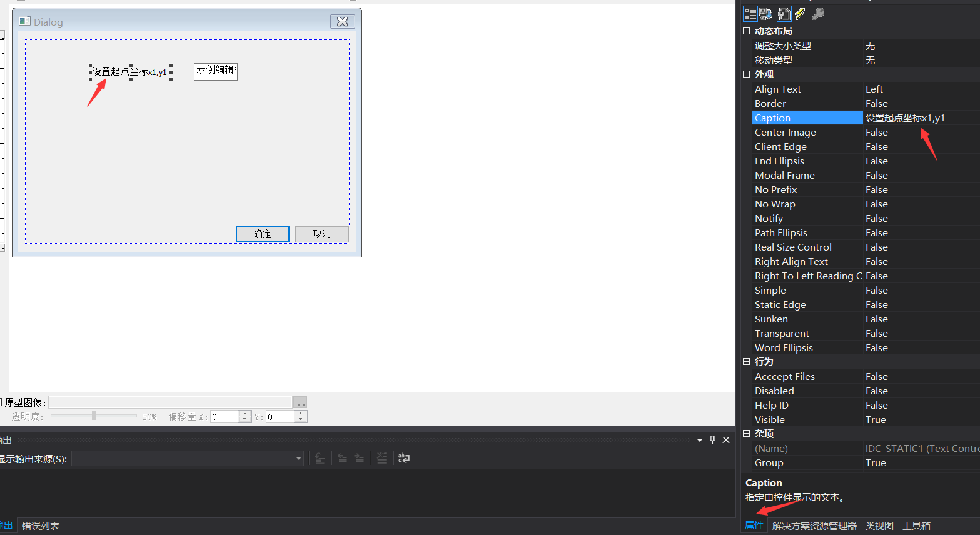Collapse the 动态布局 category
The width and height of the screenshot is (980, 535).
745,31
